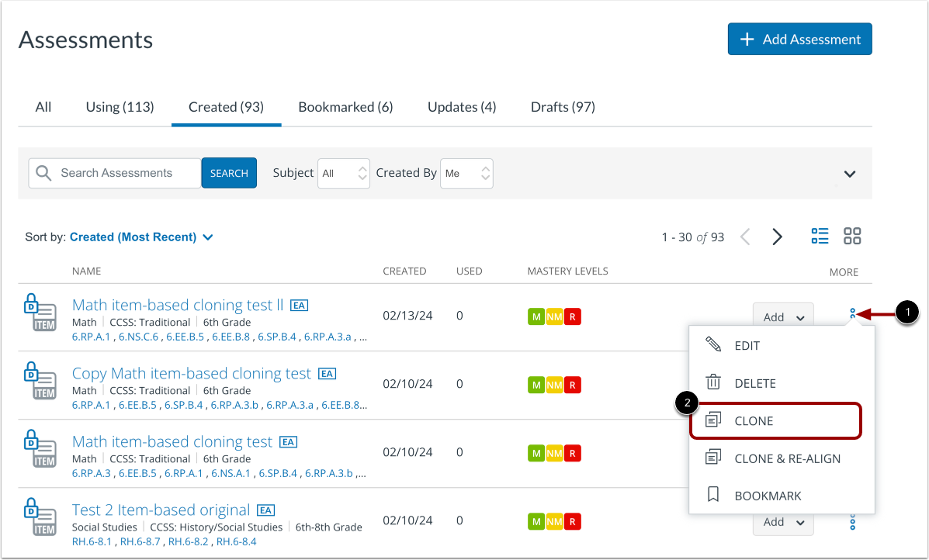929x560 pixels.
Task: Open standard 6.EE.B.8 in first row
Action: 231,337
